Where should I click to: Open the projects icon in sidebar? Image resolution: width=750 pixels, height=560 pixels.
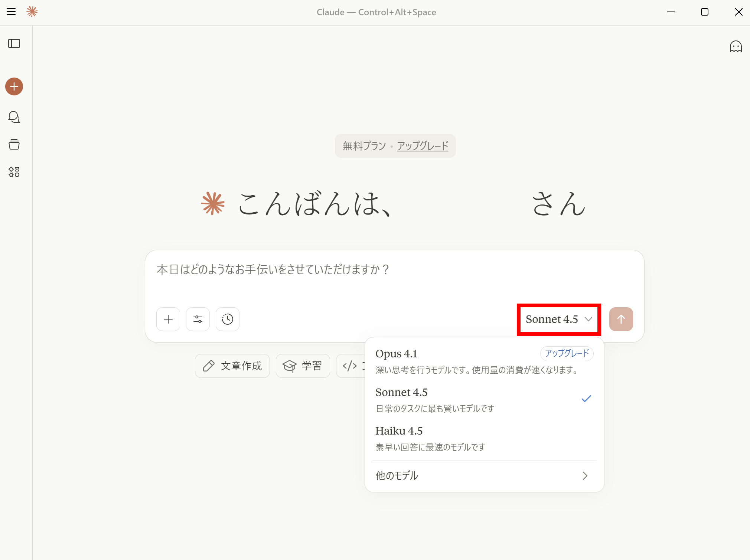14,144
